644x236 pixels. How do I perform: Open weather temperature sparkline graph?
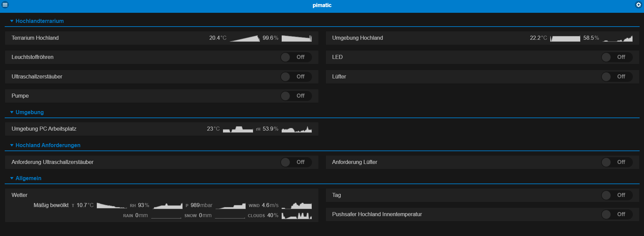coord(112,206)
